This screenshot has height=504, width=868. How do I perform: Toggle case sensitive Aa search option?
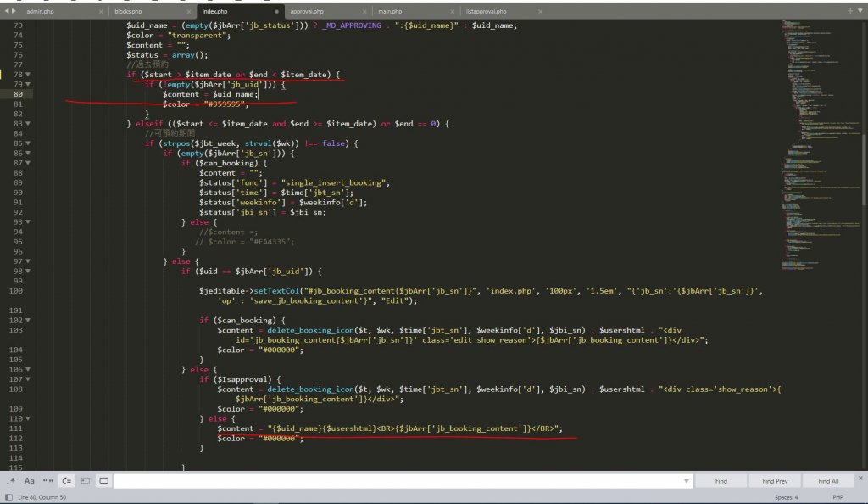[x=30, y=481]
